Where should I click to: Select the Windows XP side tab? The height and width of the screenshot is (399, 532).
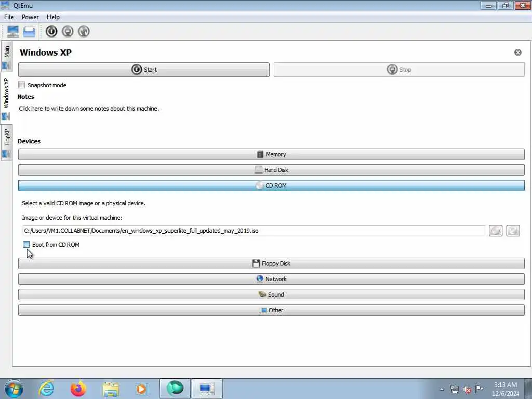point(6,98)
